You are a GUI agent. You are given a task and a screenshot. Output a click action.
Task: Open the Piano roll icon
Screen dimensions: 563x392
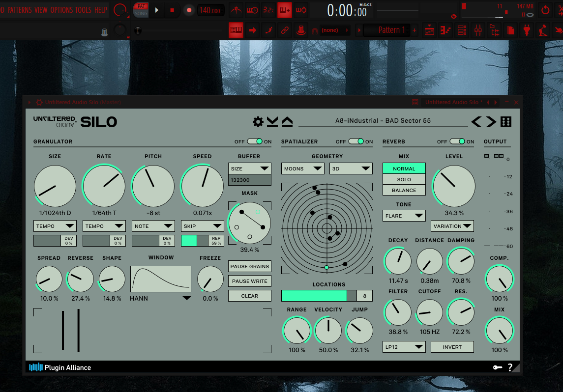click(445, 30)
